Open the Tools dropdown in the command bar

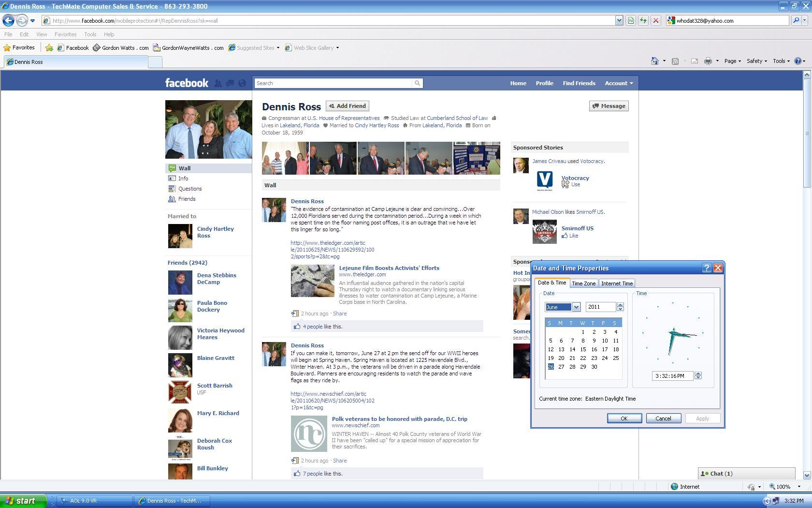point(782,61)
